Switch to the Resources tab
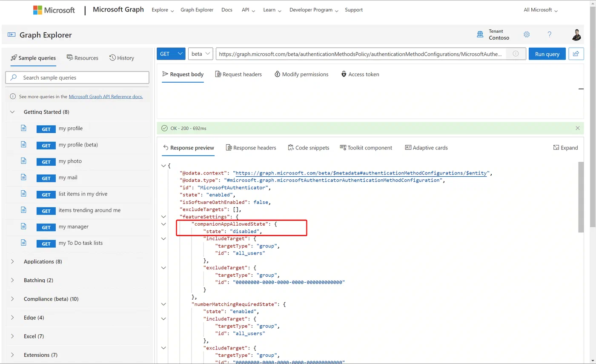 click(x=83, y=58)
